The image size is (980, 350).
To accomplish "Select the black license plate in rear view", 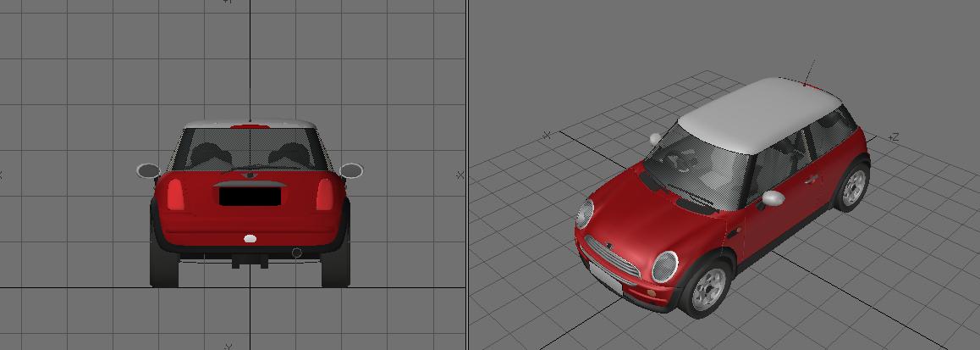I will (250, 196).
